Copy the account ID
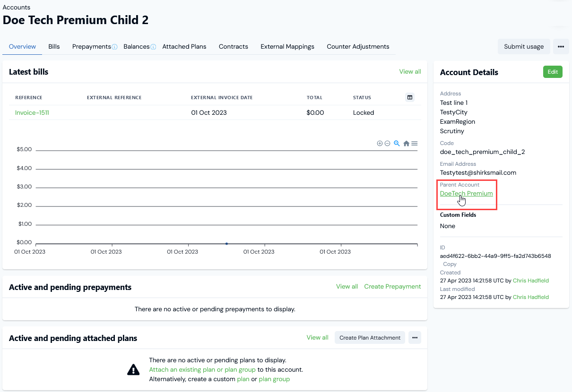The height and width of the screenshot is (392, 572). (x=449, y=264)
